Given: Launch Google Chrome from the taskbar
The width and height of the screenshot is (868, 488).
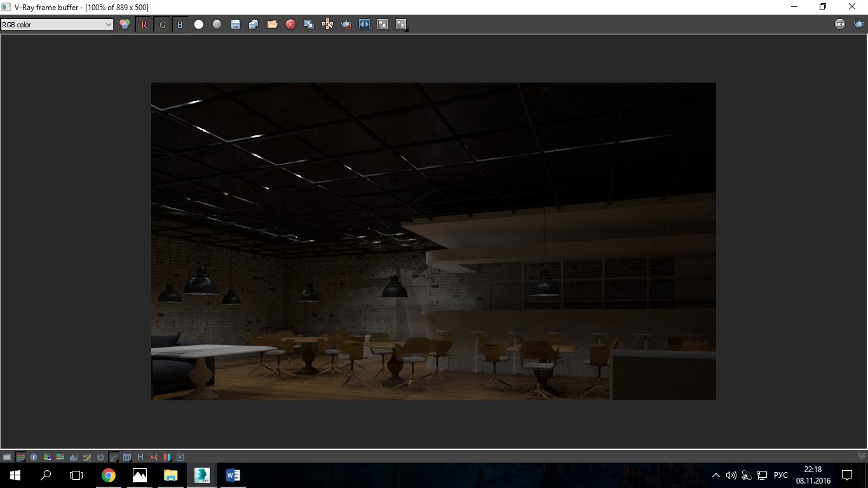Looking at the screenshot, I should pos(109,475).
